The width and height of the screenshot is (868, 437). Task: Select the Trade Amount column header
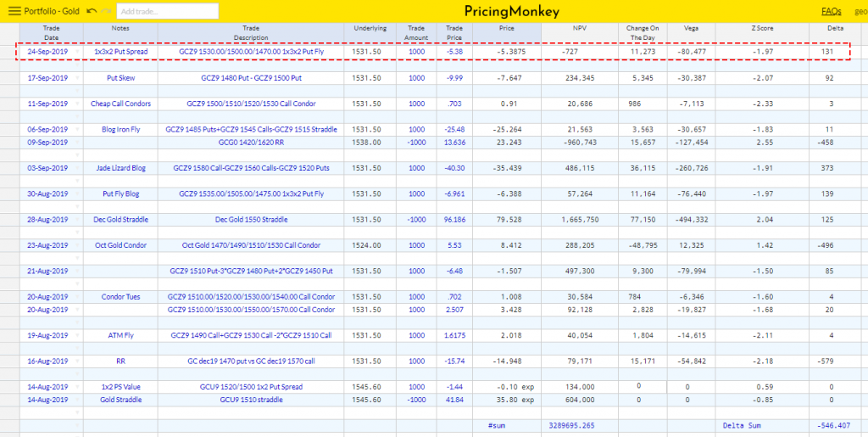pos(416,33)
